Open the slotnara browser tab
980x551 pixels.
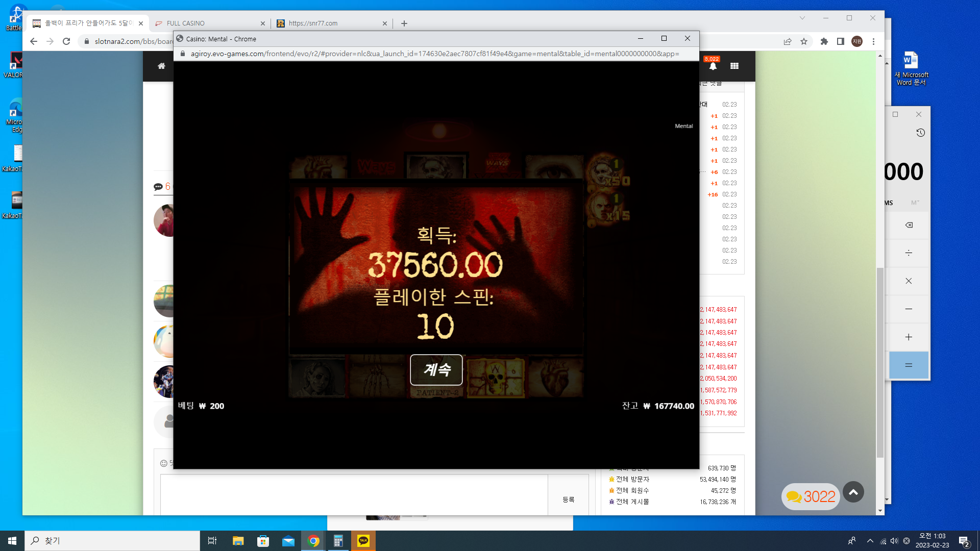[88, 23]
